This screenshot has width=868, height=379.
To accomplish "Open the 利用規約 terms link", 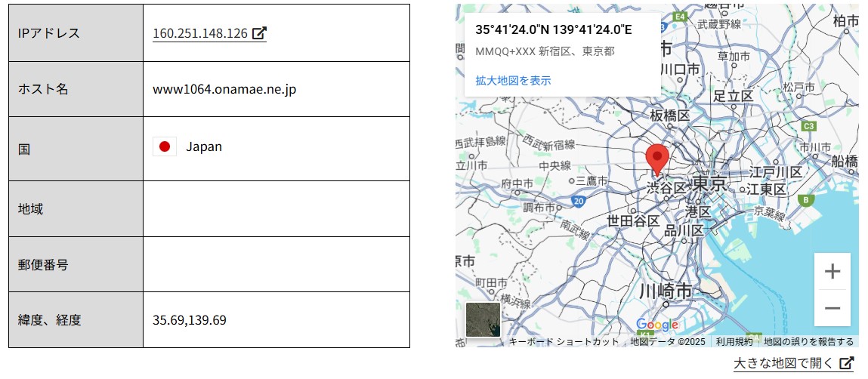I will (x=732, y=342).
